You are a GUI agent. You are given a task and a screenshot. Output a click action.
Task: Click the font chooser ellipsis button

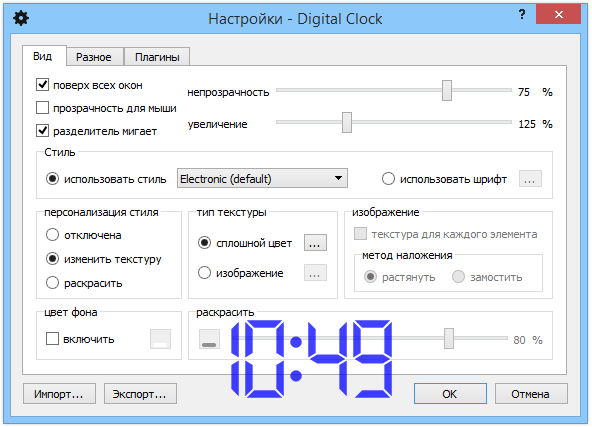click(x=530, y=179)
